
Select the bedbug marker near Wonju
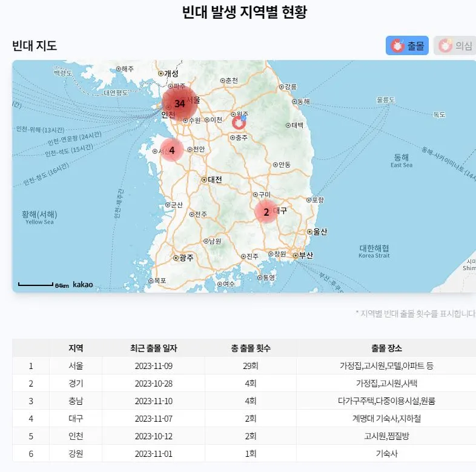[239, 122]
